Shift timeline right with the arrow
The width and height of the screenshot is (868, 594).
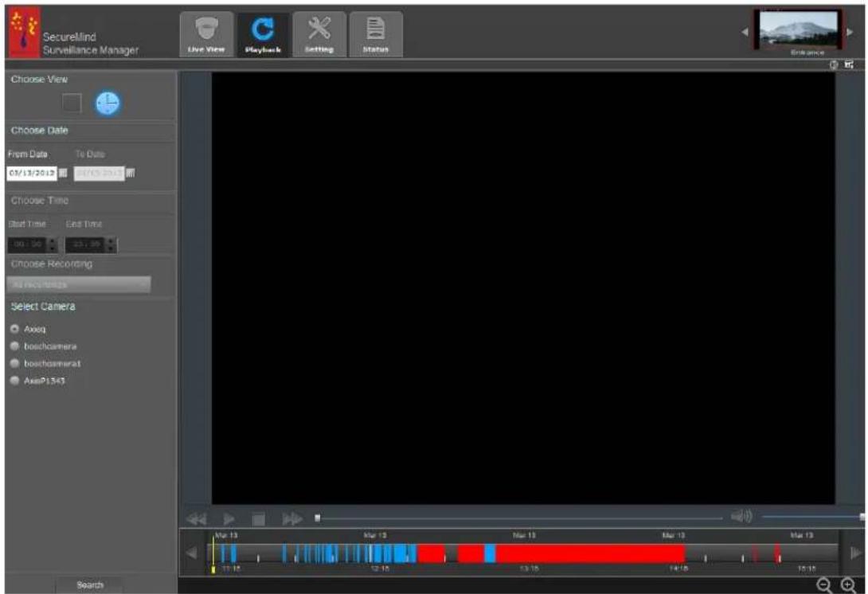click(855, 553)
